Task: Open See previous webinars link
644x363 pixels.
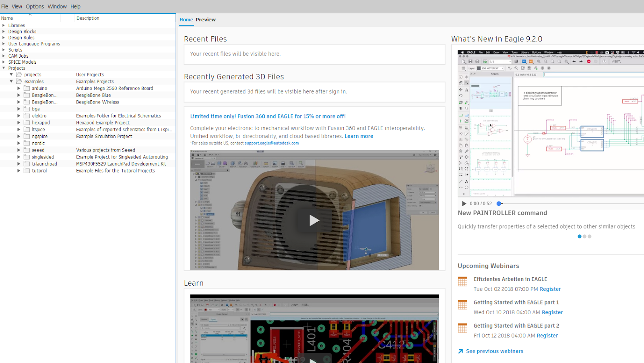Action: point(495,351)
